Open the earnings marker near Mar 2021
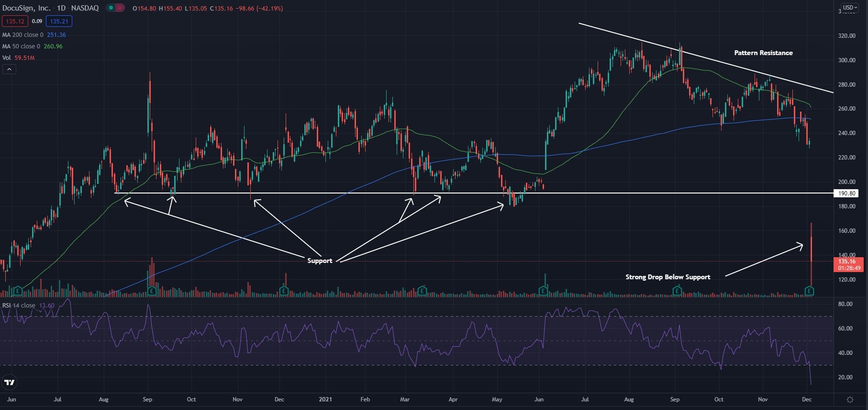The height and width of the screenshot is (410, 868). (422, 291)
